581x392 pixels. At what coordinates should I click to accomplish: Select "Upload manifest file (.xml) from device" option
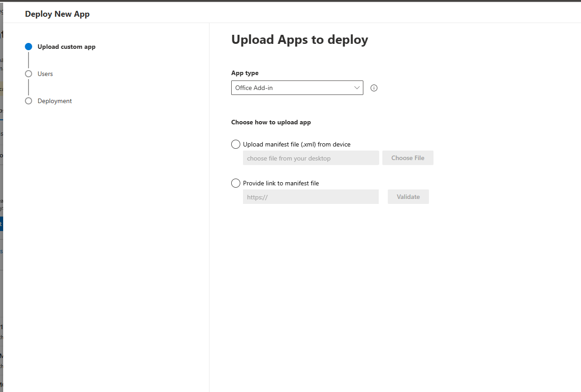coord(296,144)
